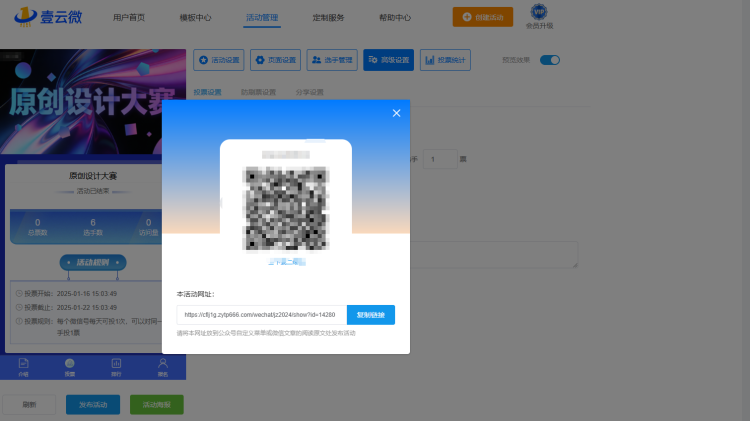Click the blue 发布活动 button
750x421 pixels.
pos(93,405)
